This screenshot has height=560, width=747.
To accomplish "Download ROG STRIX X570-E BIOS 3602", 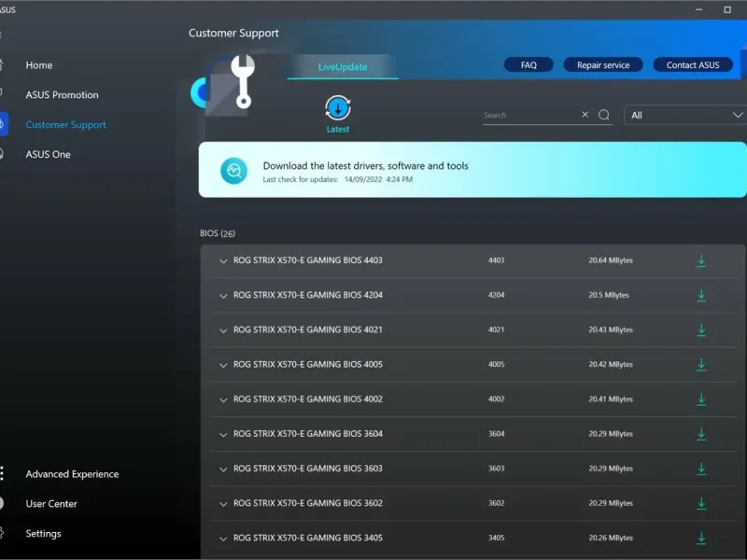I will click(x=701, y=503).
